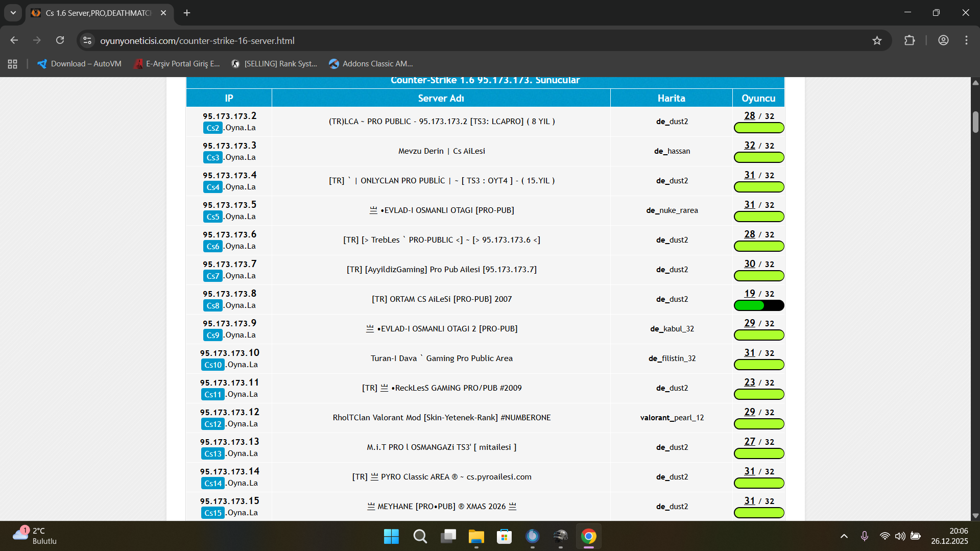
Task: Click server name EVLAD-I OSMANLI OTAGI [PRO-PUB]
Action: tap(442, 210)
